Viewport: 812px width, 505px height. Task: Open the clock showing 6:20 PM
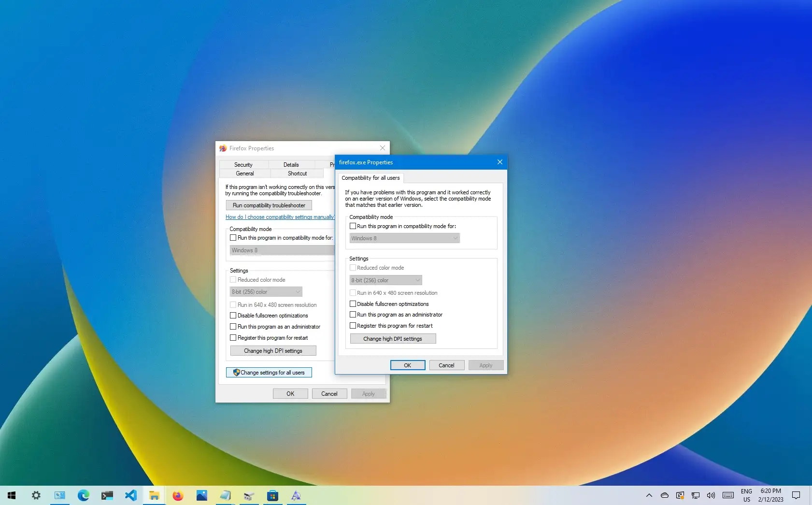click(x=771, y=495)
